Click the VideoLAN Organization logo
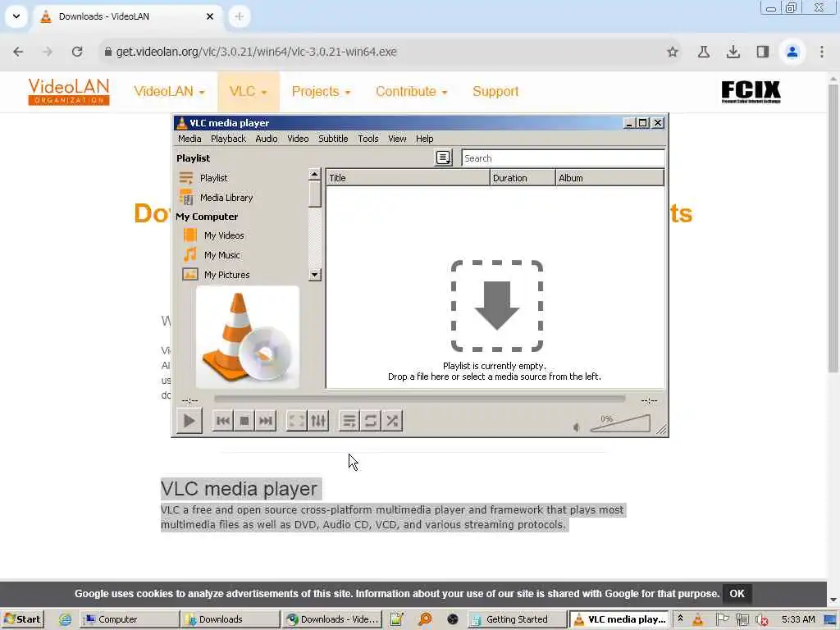Image resolution: width=840 pixels, height=630 pixels. pyautogui.click(x=69, y=92)
